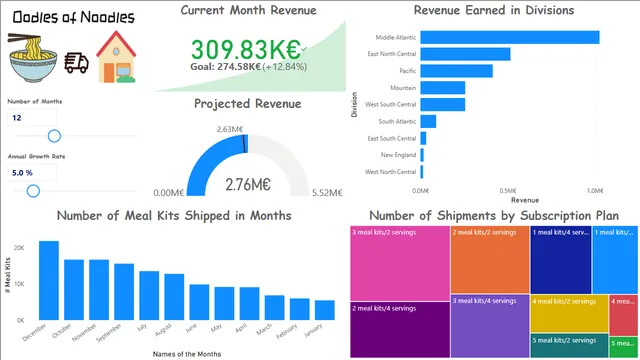Click the noodle bowl icon

[33, 58]
